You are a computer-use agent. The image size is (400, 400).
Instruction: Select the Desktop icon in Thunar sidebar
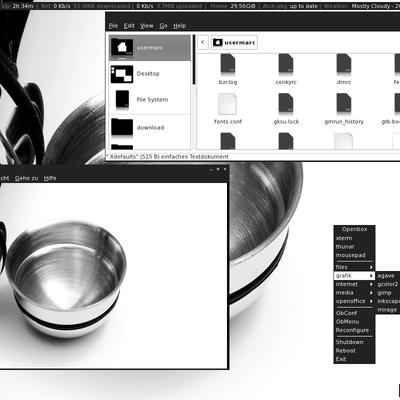point(122,74)
